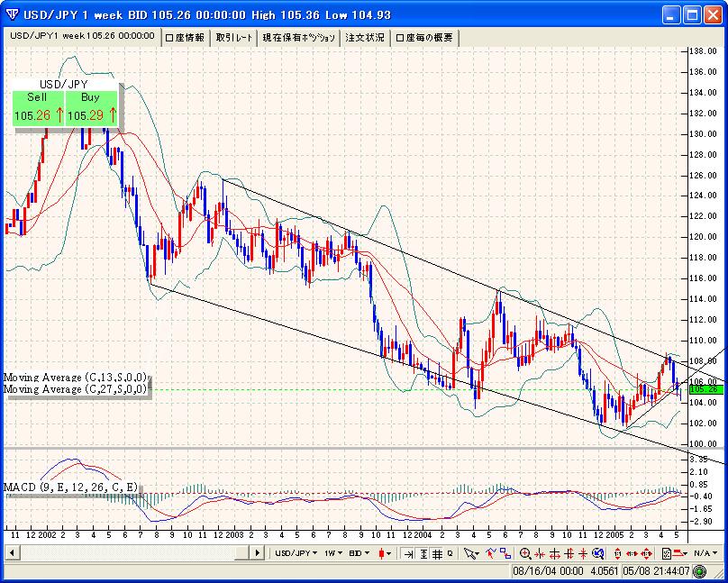The image size is (728, 583).
Task: Click the Sell 105.26 button
Action: (x=38, y=107)
